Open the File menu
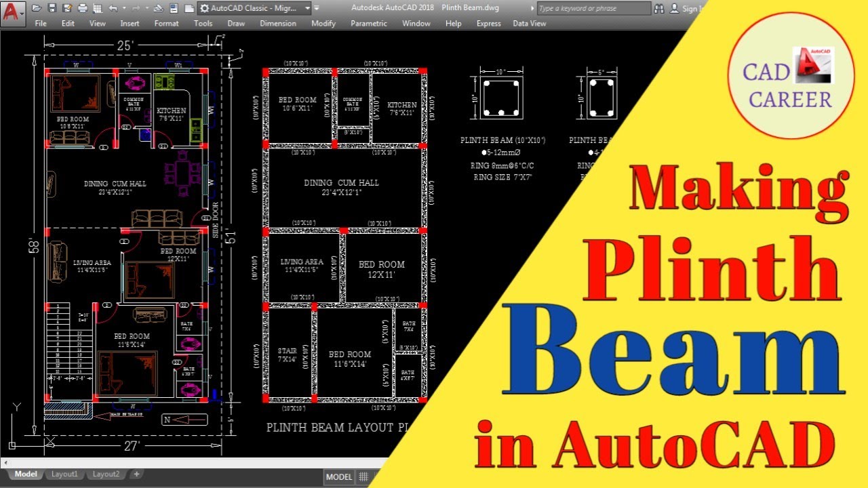This screenshot has width=868, height=488. pos(41,23)
